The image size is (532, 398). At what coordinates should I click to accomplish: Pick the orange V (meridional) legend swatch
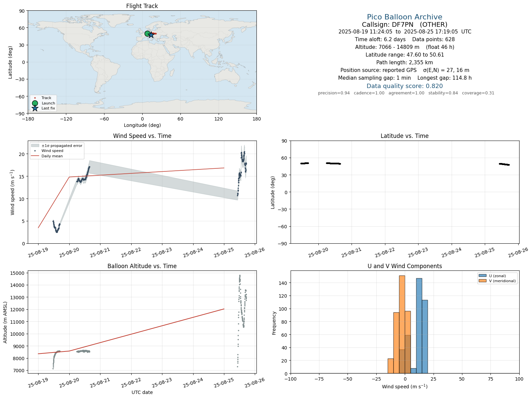click(x=482, y=281)
